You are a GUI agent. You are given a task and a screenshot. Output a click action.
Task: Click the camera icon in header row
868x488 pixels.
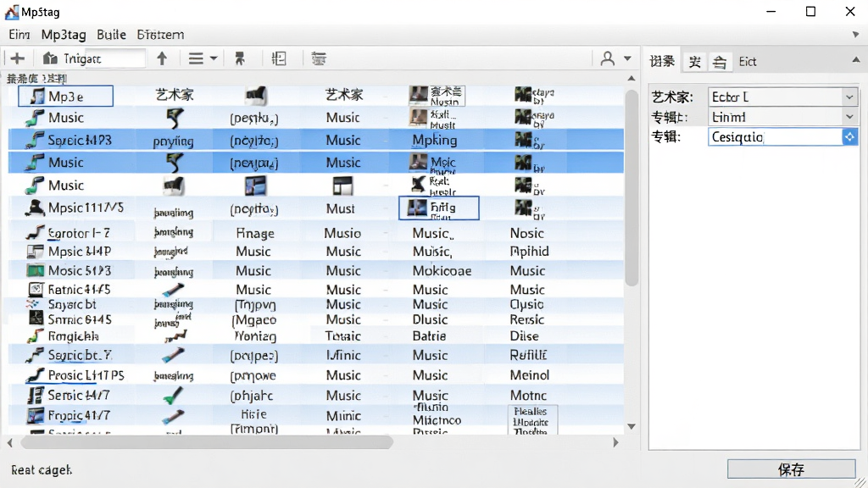pyautogui.click(x=255, y=96)
